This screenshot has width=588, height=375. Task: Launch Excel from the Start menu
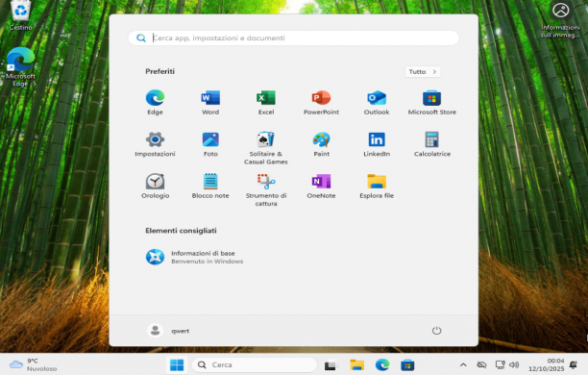[266, 103]
